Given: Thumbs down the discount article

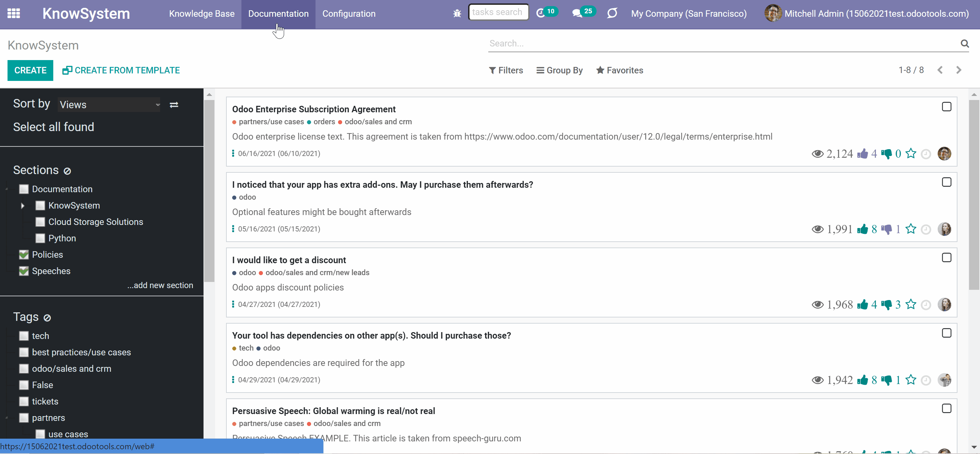Looking at the screenshot, I should tap(886, 304).
